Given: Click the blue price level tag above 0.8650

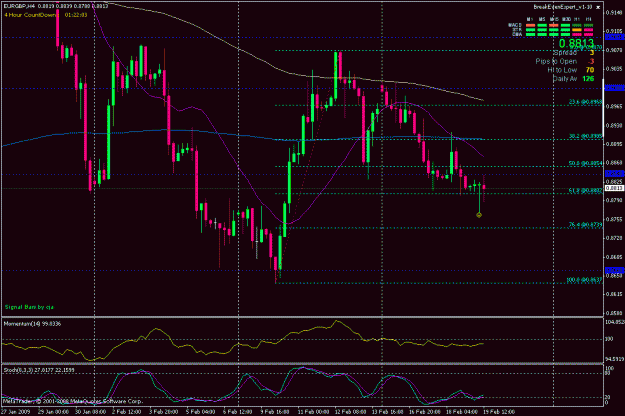Looking at the screenshot, I should click(x=614, y=270).
